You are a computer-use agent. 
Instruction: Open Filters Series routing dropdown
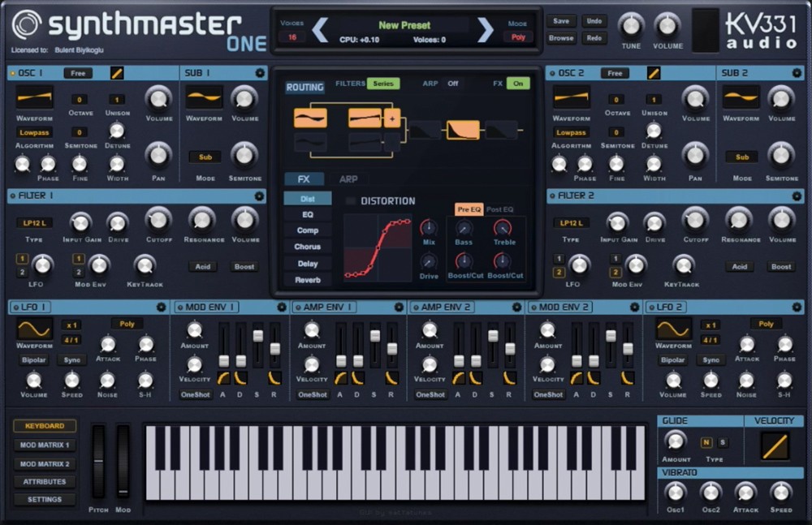[383, 84]
